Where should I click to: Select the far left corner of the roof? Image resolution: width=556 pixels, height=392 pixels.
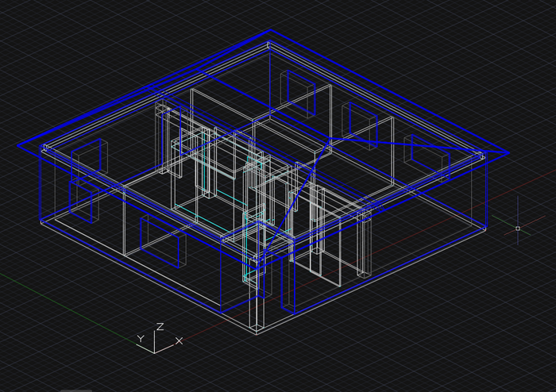(19, 146)
